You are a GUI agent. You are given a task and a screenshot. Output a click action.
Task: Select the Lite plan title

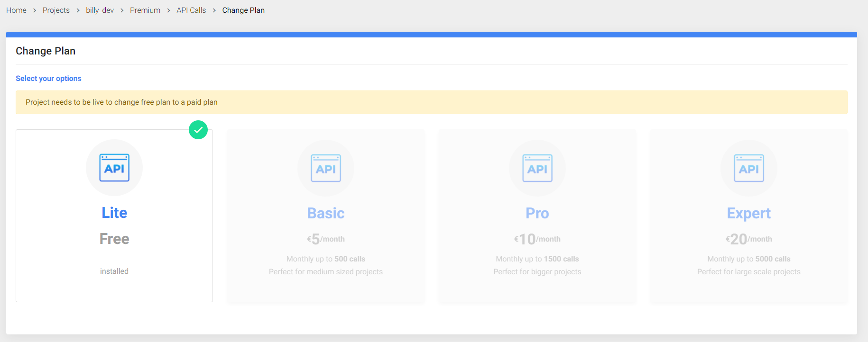click(114, 213)
